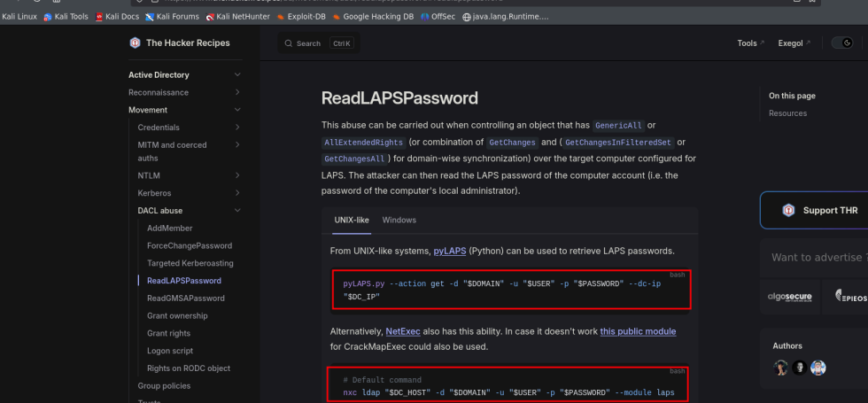Open Kerberos section label
Viewport: 868px width, 403px height.
[154, 193]
